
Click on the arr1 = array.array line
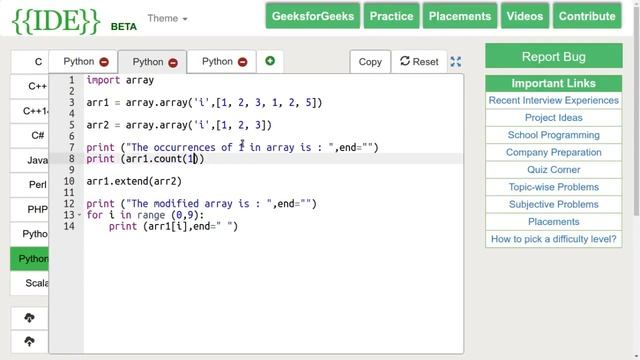tap(204, 102)
